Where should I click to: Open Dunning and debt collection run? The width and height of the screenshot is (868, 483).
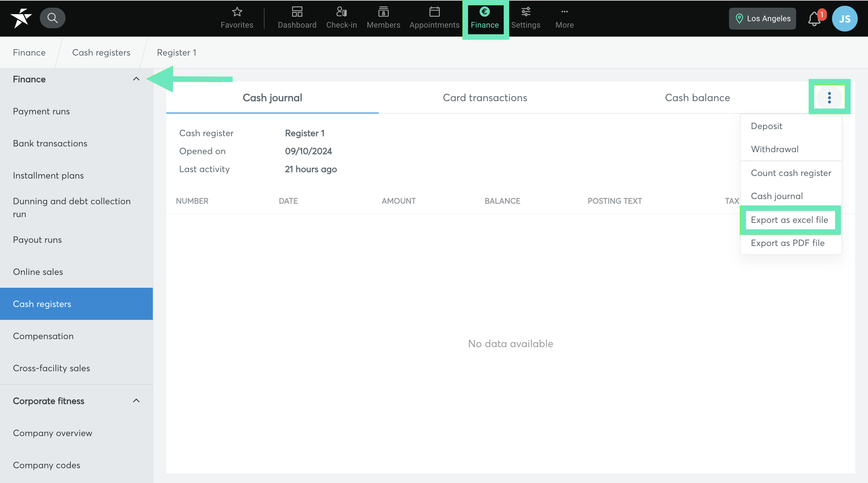(x=76, y=208)
